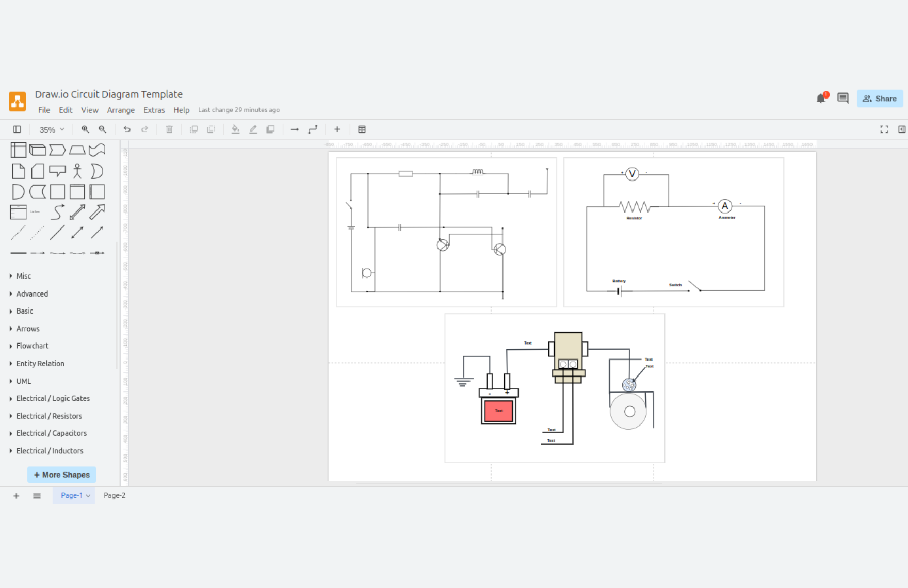
Task: Click the More Shapes button
Action: coord(61,475)
